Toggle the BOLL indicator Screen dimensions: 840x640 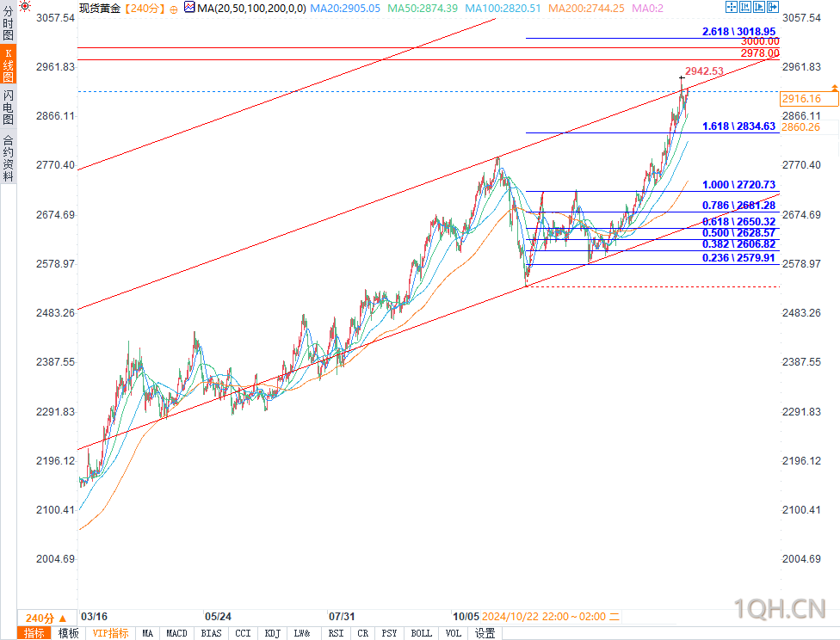[x=421, y=634]
